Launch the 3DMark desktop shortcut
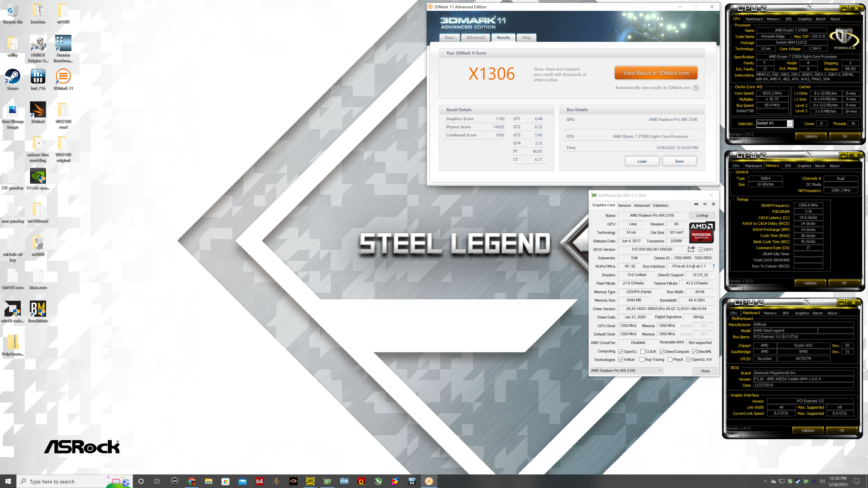The width and height of the screenshot is (868, 488). click(38, 113)
